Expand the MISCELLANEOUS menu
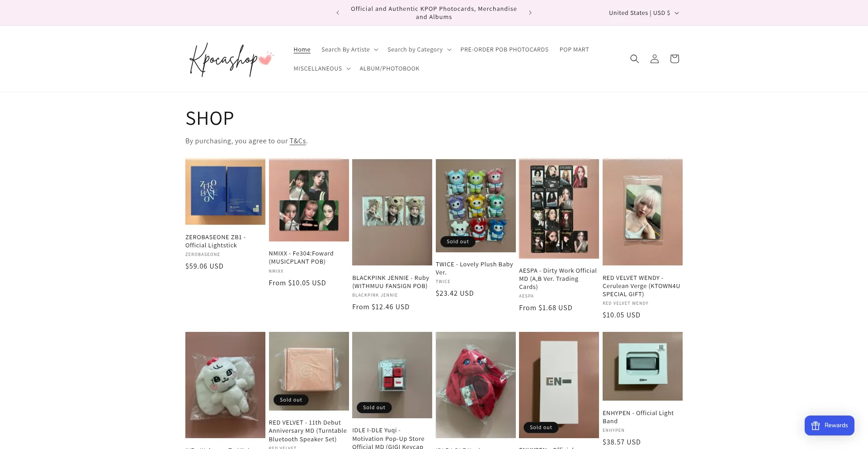868x449 pixels. (322, 69)
